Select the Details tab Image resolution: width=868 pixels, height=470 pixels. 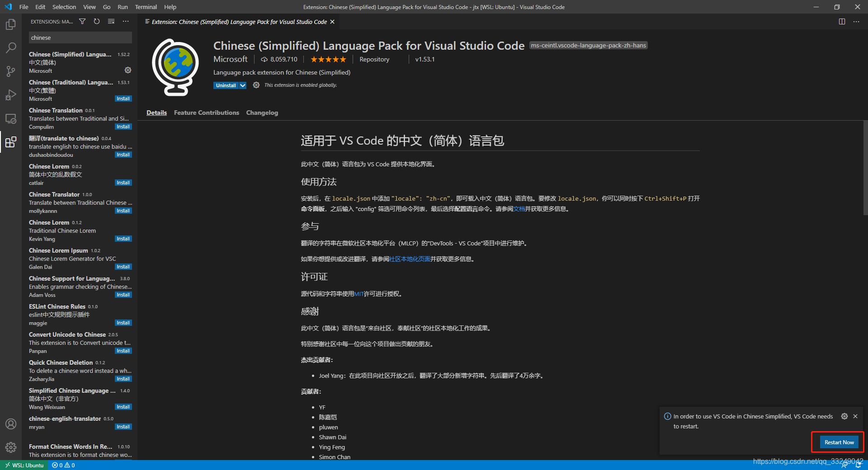(x=156, y=113)
